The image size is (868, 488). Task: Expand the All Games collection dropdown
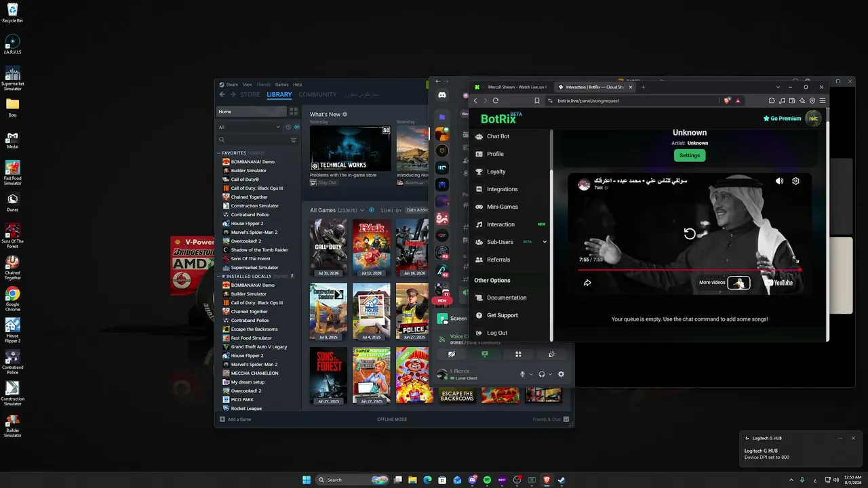362,210
